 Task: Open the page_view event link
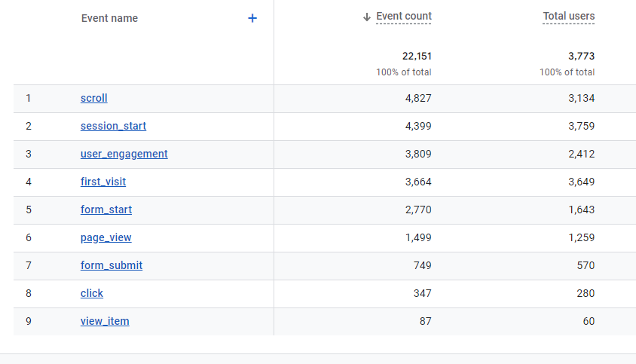pyautogui.click(x=105, y=238)
